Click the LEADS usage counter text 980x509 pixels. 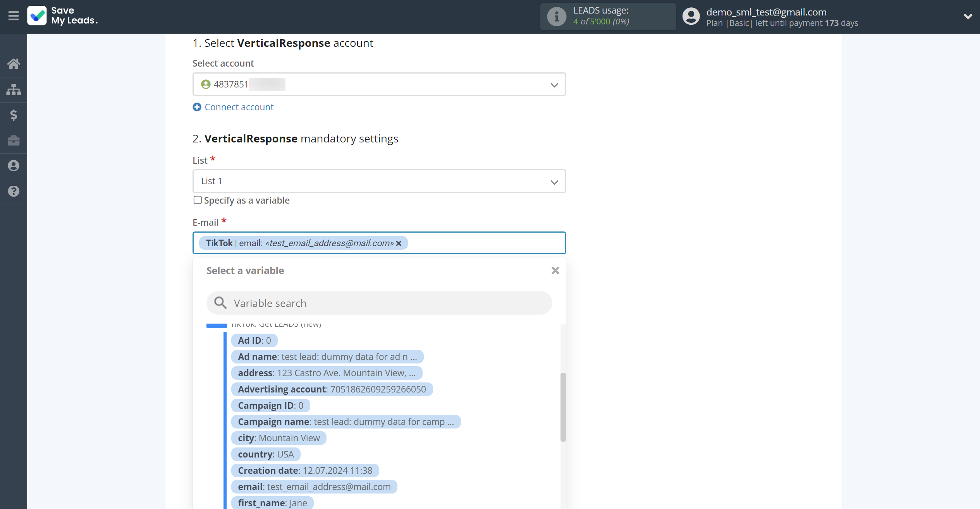[601, 22]
